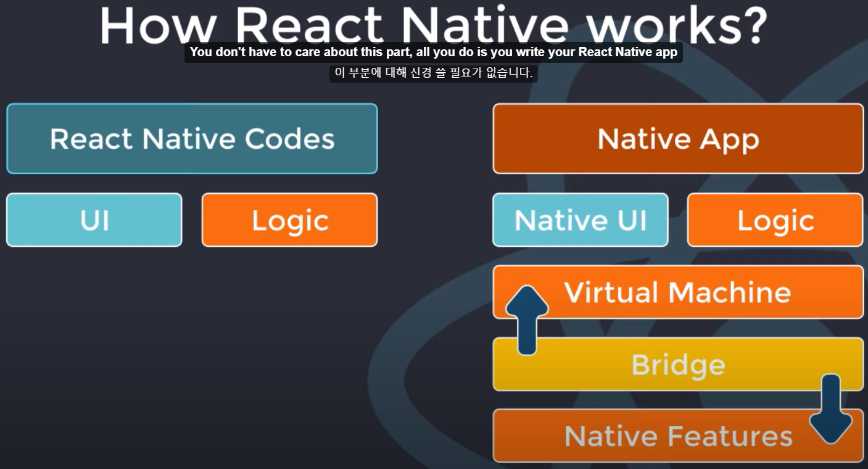The image size is (868, 469).
Task: Click the "Native UI" box
Action: tap(581, 220)
